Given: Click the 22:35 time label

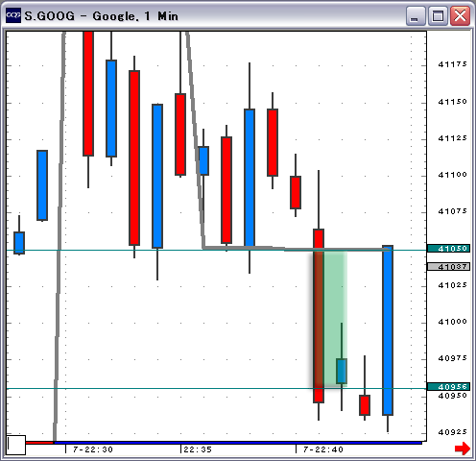Looking at the screenshot, I should click(x=198, y=449).
